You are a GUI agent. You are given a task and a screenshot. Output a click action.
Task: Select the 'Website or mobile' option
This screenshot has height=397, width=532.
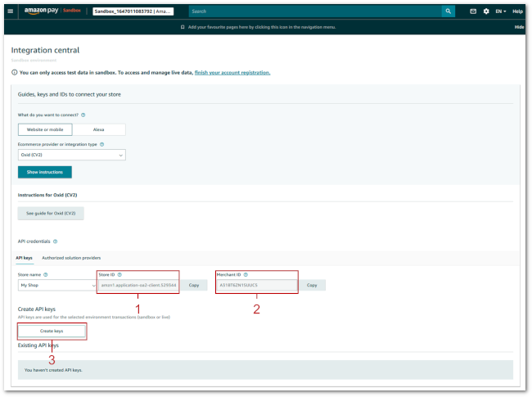[45, 129]
